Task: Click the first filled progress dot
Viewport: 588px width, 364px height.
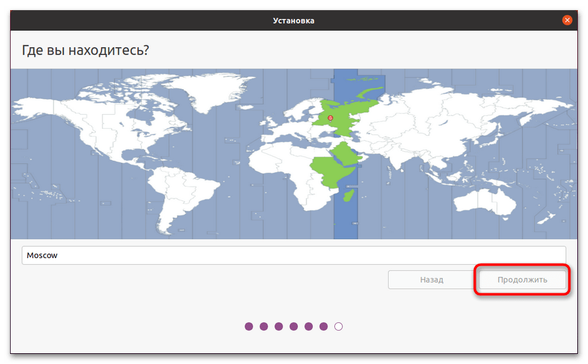Action: (x=249, y=326)
